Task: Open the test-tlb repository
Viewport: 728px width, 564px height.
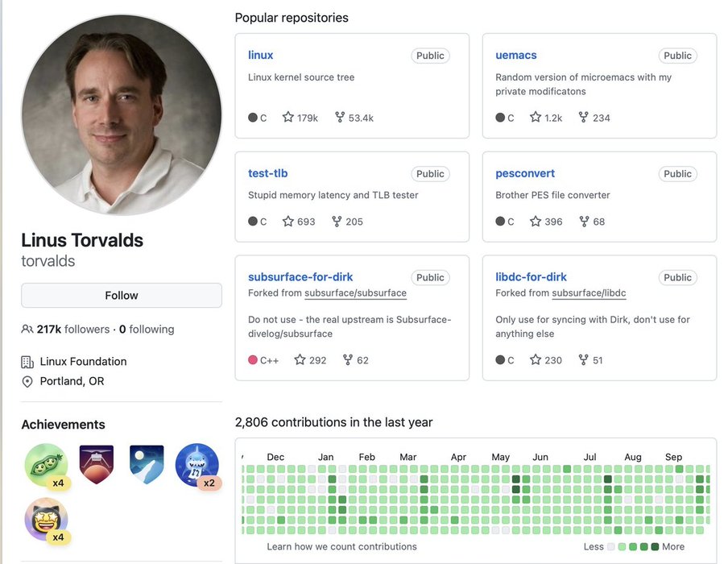Action: pos(267,173)
